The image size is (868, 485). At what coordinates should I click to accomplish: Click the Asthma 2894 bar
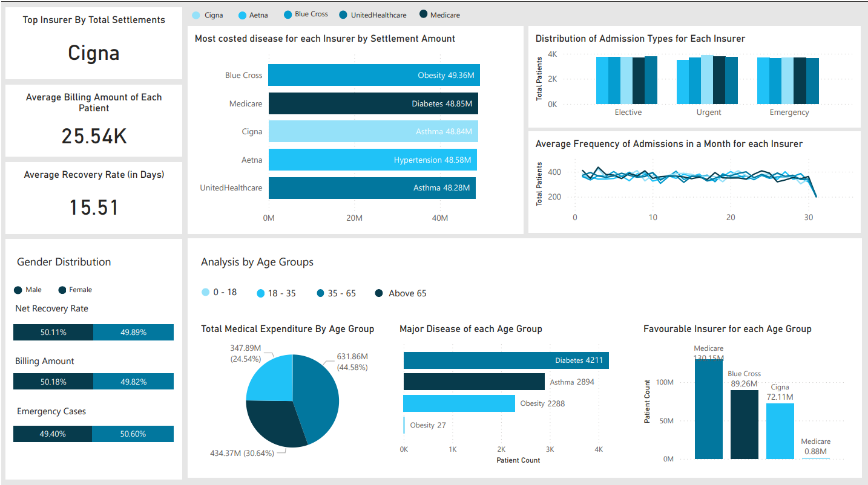tap(474, 382)
